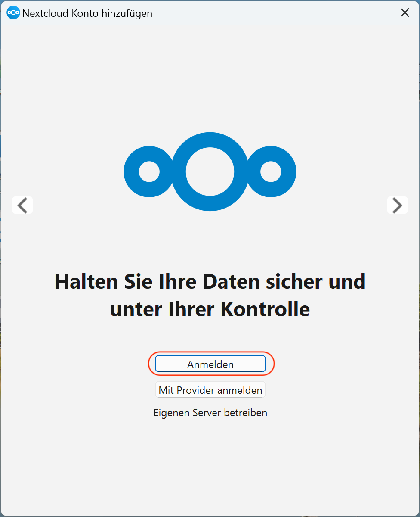Image resolution: width=420 pixels, height=517 pixels.
Task: Click the large center ring of the logo
Action: click(x=210, y=171)
